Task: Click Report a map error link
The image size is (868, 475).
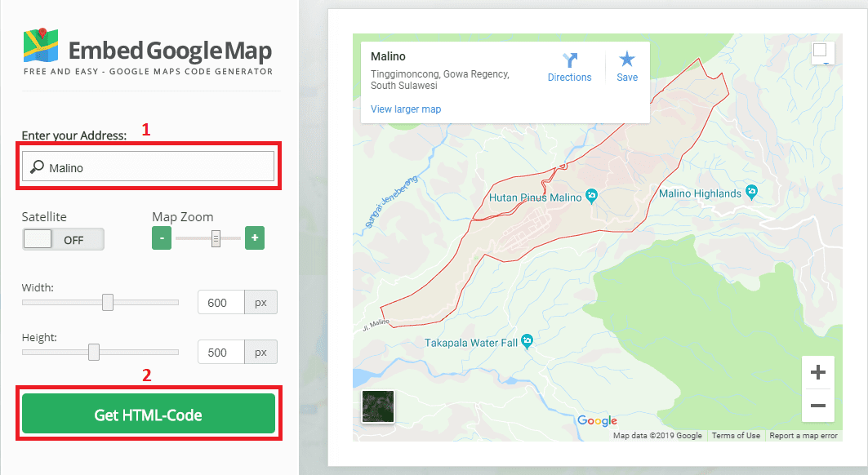Action: coord(803,436)
